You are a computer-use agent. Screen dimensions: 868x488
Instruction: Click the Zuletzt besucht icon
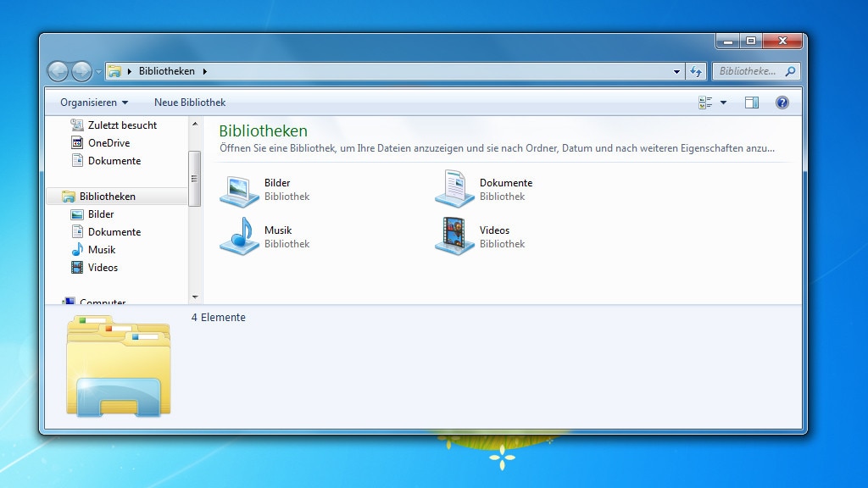[x=77, y=125]
